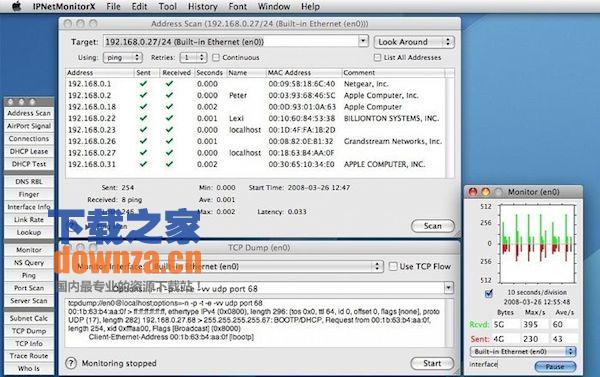This screenshot has width=600, height=377.
Task: Expand the tcpdump options combo box arrow
Action: click(448, 287)
